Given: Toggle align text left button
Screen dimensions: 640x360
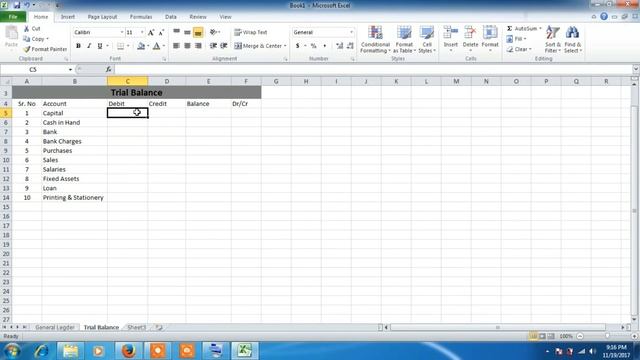Looking at the screenshot, I should (x=176, y=46).
